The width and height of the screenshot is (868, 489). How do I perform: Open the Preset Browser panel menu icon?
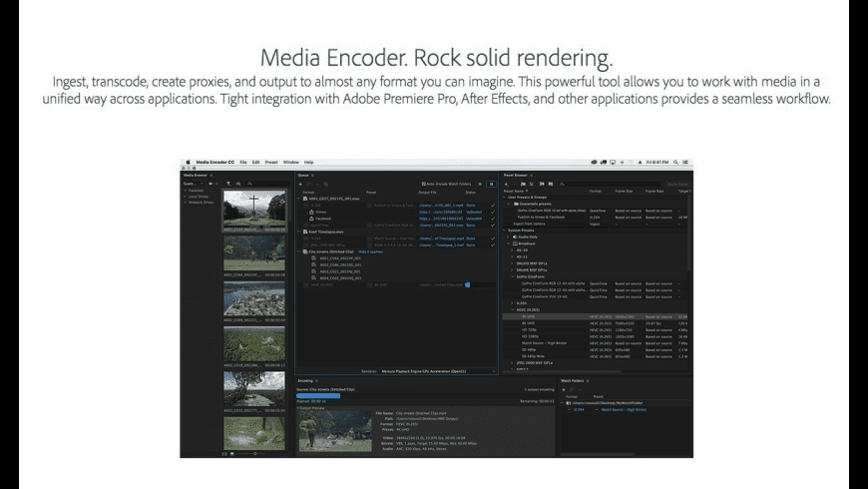pos(532,175)
